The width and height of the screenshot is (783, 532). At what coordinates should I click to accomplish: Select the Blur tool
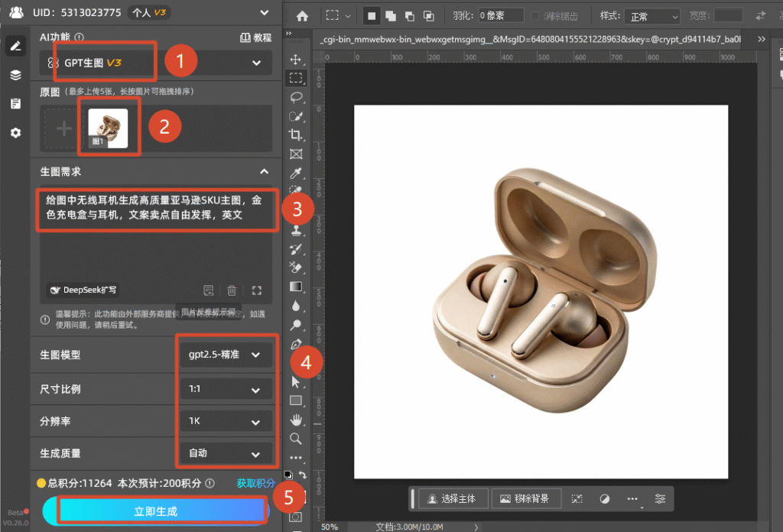296,306
